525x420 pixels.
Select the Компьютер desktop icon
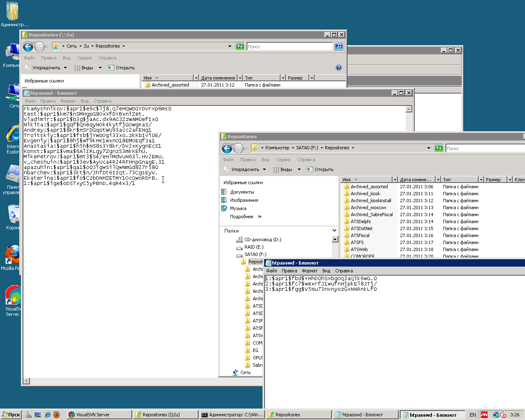coord(12,55)
